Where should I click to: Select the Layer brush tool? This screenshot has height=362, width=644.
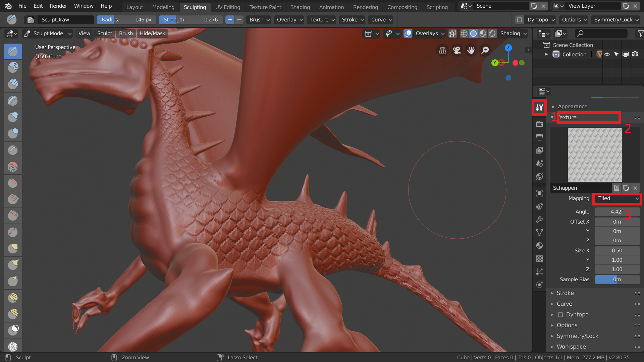13,101
